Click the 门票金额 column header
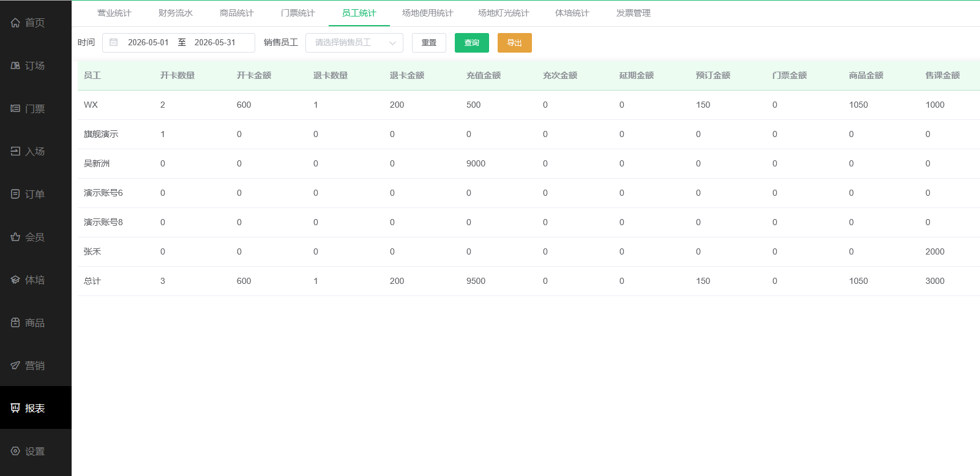The width and height of the screenshot is (980, 476). (790, 75)
